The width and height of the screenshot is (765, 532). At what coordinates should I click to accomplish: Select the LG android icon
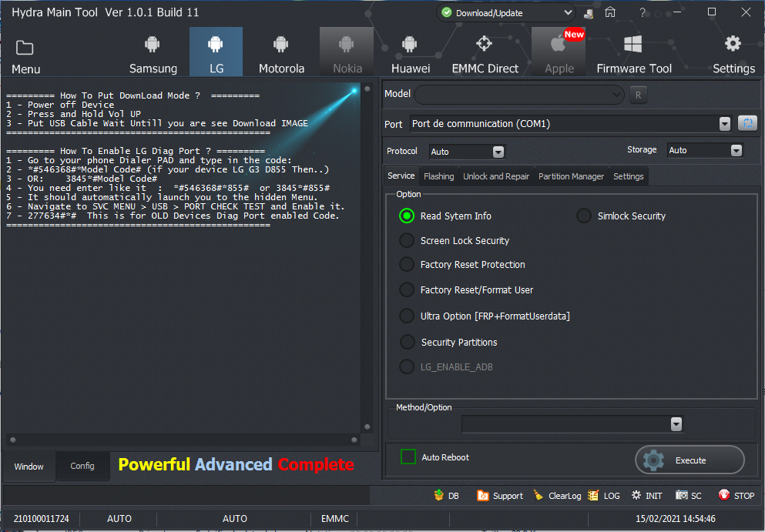pos(215,45)
